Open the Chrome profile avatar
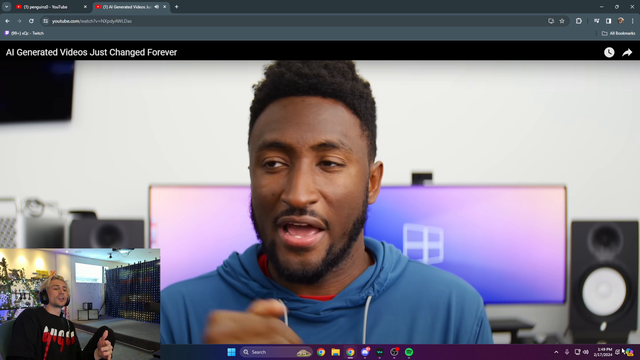The height and width of the screenshot is (360, 640). [x=621, y=21]
